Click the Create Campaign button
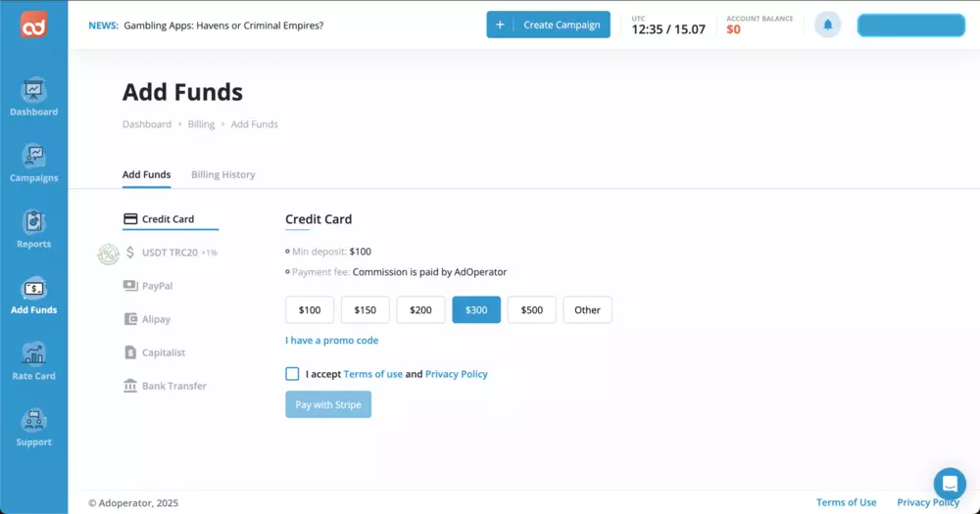The height and width of the screenshot is (514, 980). 548,24
